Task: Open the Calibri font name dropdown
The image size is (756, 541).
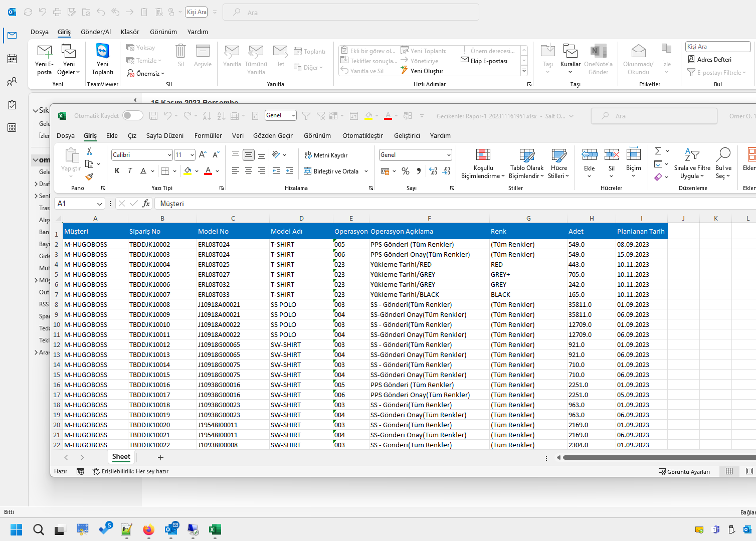Action: pyautogui.click(x=169, y=155)
